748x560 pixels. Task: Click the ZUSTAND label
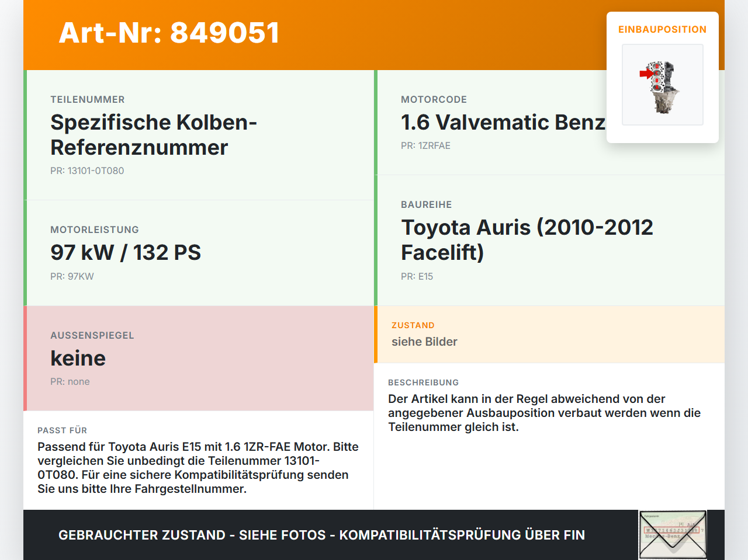[413, 325]
